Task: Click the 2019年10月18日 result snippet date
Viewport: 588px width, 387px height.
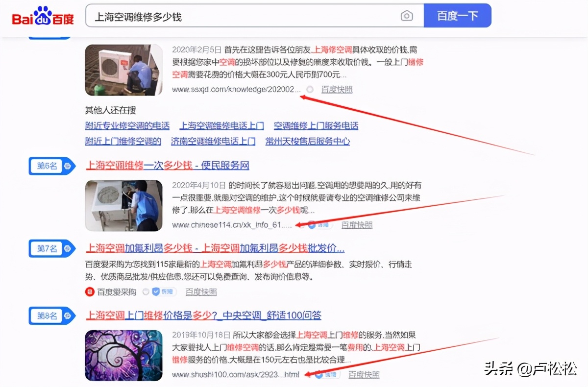Action: (201, 335)
